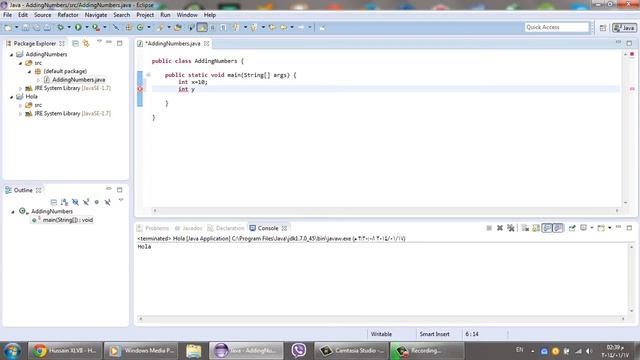Collapse the AddingNumbers project tree node
Viewport: 640px width, 360px height.
tap(11, 54)
